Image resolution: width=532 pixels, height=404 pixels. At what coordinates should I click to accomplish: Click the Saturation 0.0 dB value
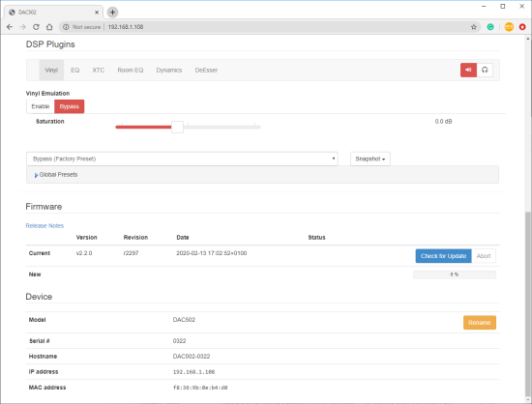click(443, 122)
